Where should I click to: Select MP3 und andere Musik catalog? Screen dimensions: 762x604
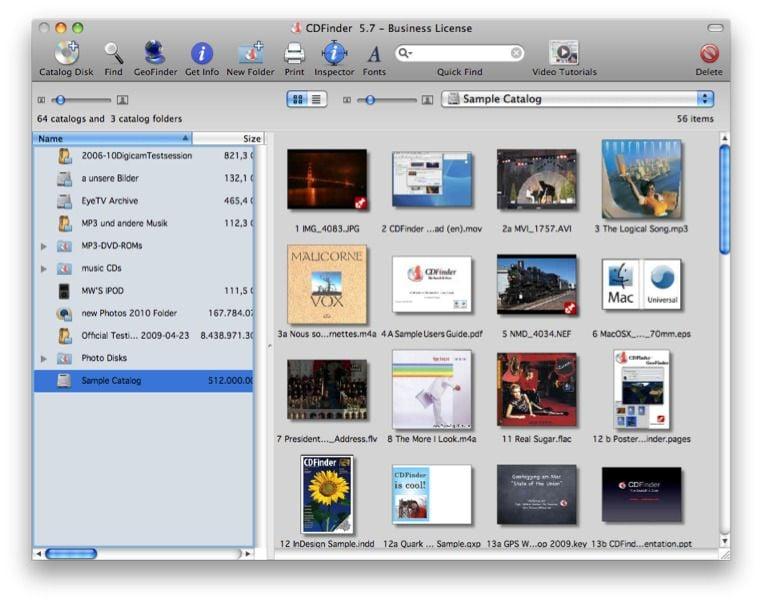point(144,223)
